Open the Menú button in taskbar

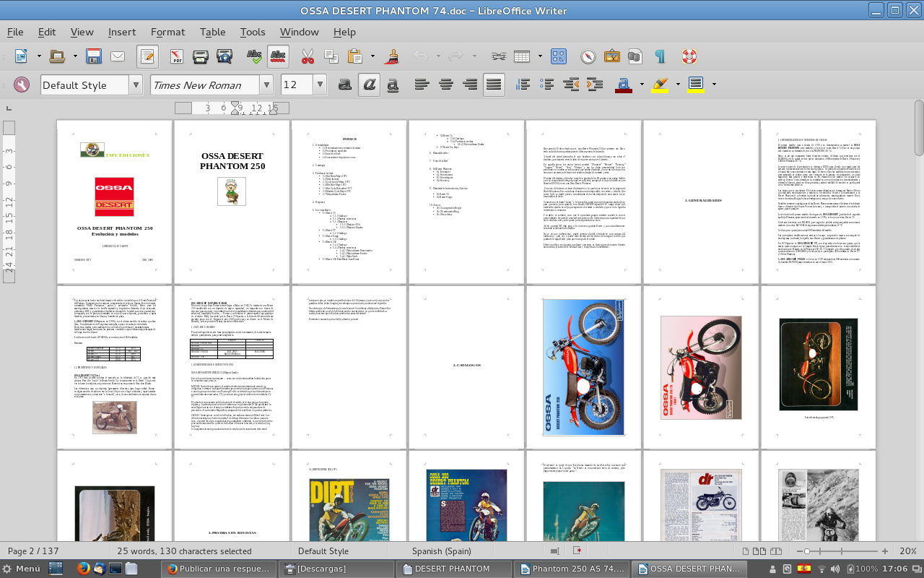pyautogui.click(x=22, y=569)
